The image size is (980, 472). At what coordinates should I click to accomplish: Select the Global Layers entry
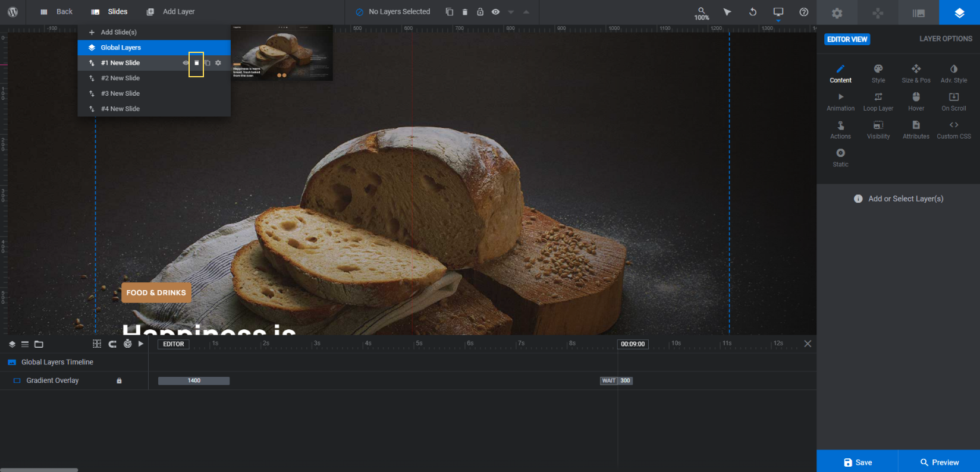point(154,48)
